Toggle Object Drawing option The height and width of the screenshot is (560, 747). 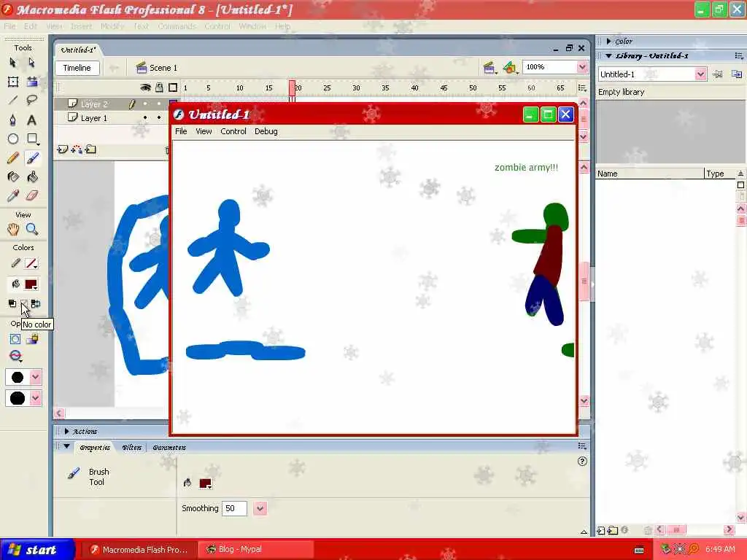pyautogui.click(x=15, y=339)
